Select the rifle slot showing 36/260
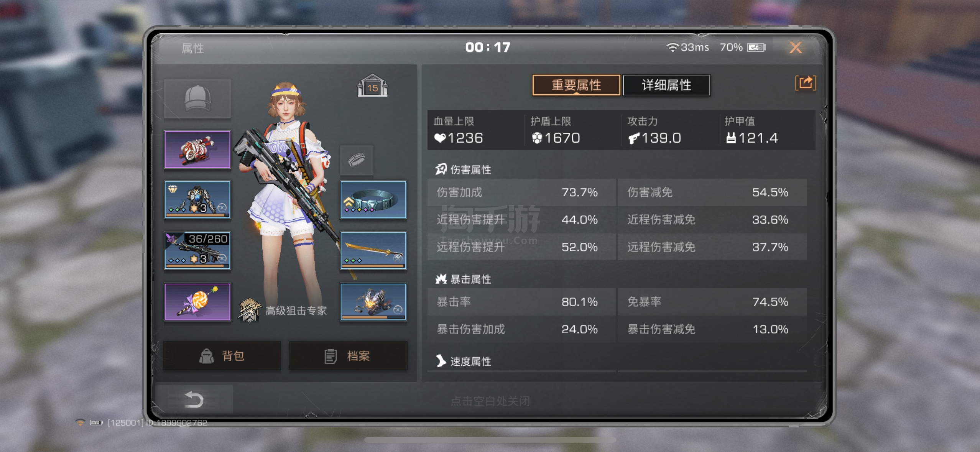 tap(197, 250)
